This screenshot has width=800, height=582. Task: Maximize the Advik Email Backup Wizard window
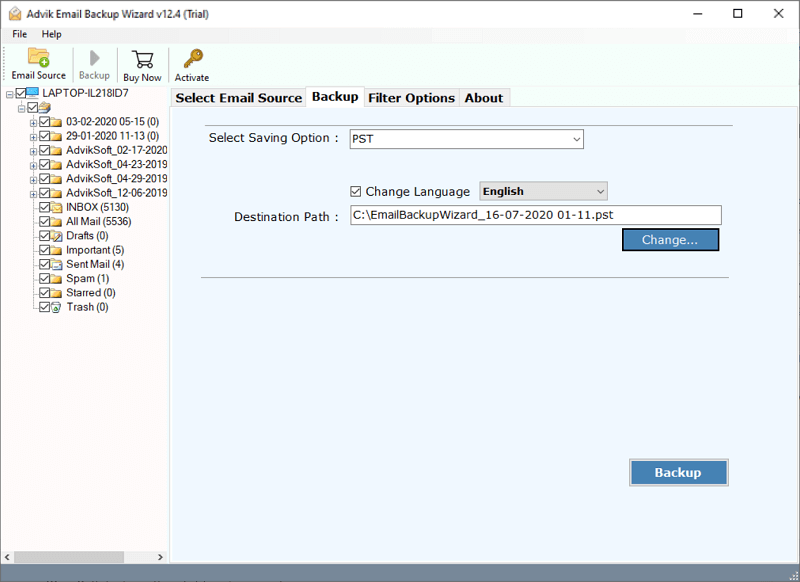pyautogui.click(x=738, y=14)
